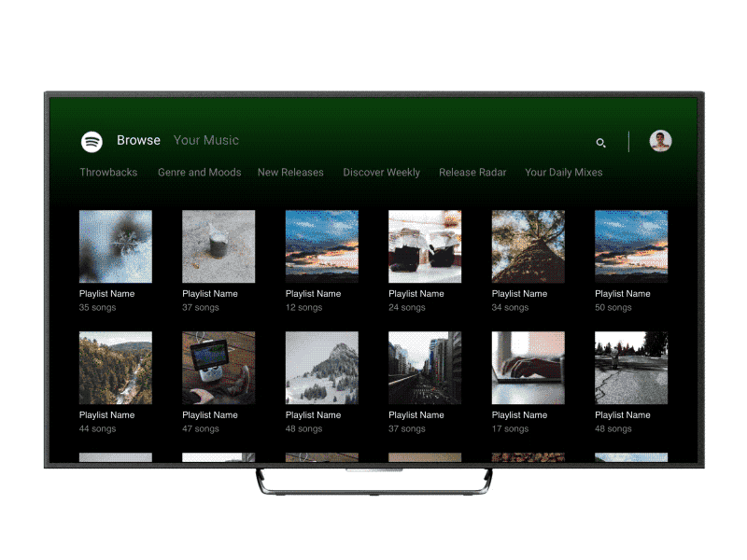Click Playlist Name above 24 songs
Image resolution: width=747 pixels, height=560 pixels.
coord(416,294)
